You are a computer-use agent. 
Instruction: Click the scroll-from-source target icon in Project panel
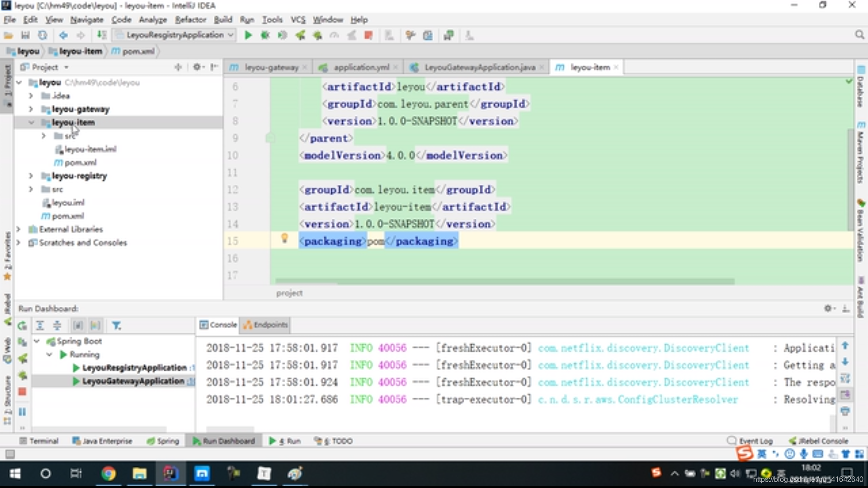pyautogui.click(x=178, y=67)
